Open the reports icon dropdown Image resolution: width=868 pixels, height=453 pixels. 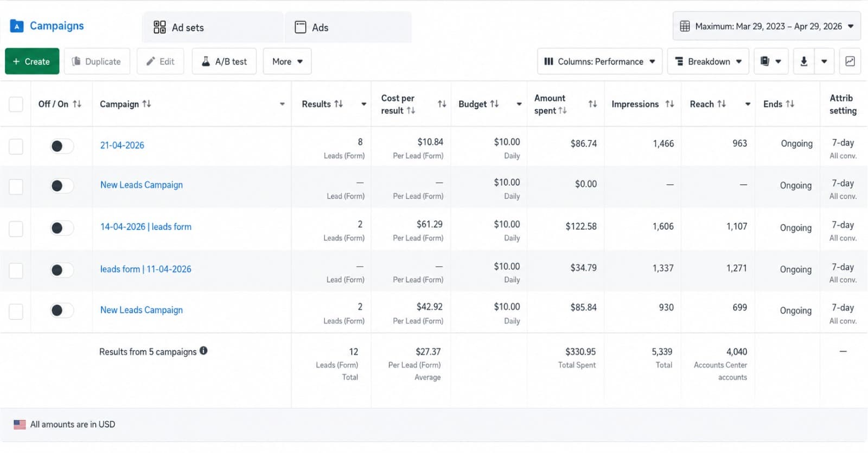pos(771,61)
